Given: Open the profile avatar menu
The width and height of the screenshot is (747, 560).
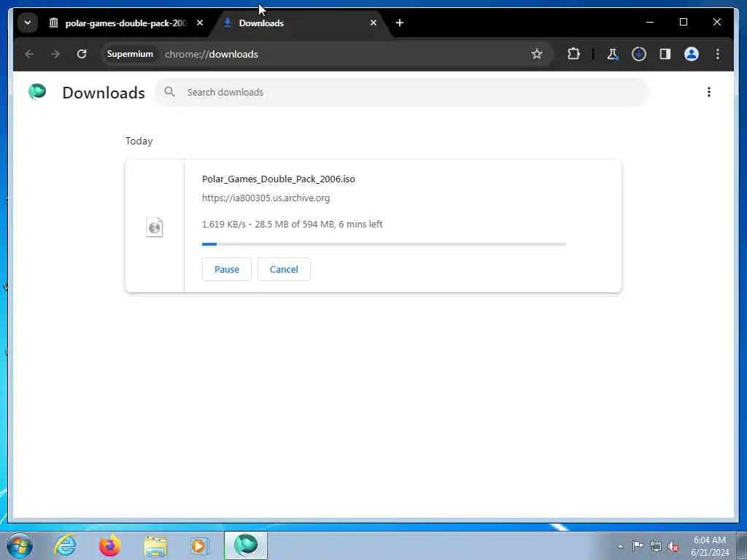Looking at the screenshot, I should [692, 54].
